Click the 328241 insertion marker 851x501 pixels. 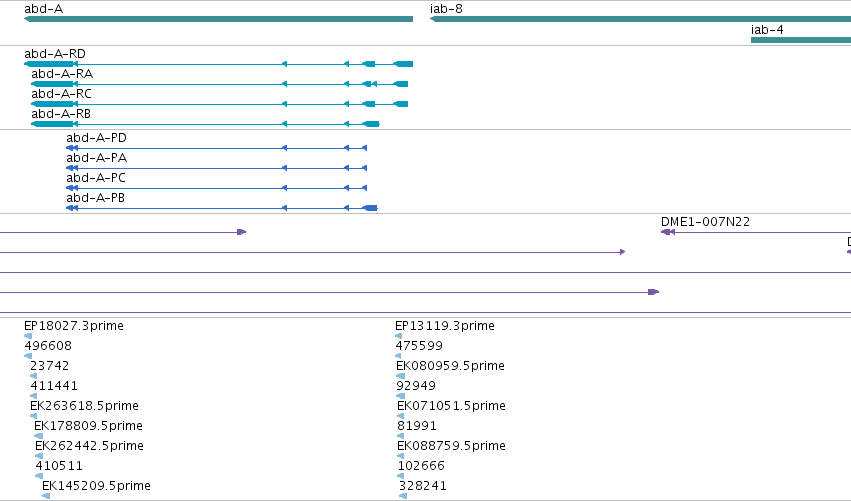pos(403,496)
